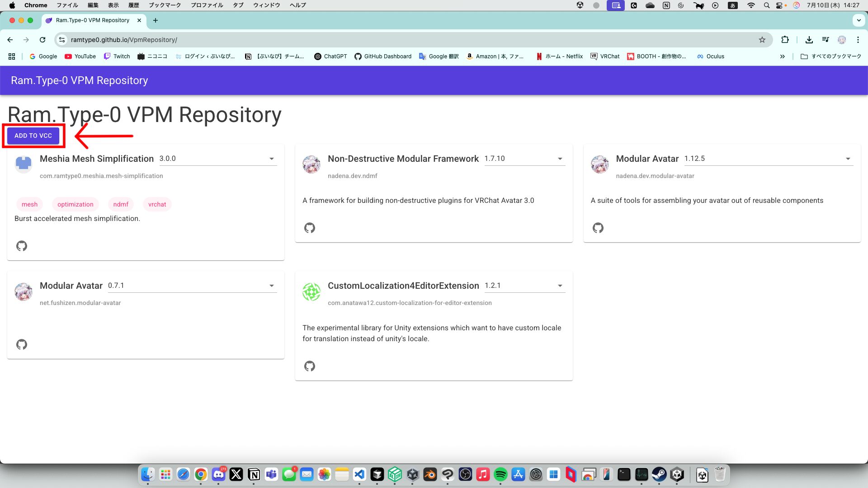Reload the page
This screenshot has width=868, height=488.
coord(42,40)
